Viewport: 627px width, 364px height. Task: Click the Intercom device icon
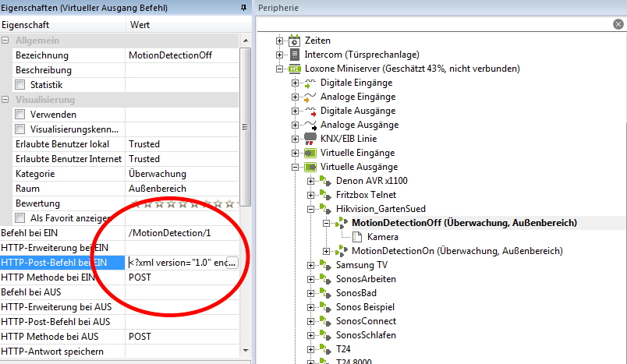(294, 55)
